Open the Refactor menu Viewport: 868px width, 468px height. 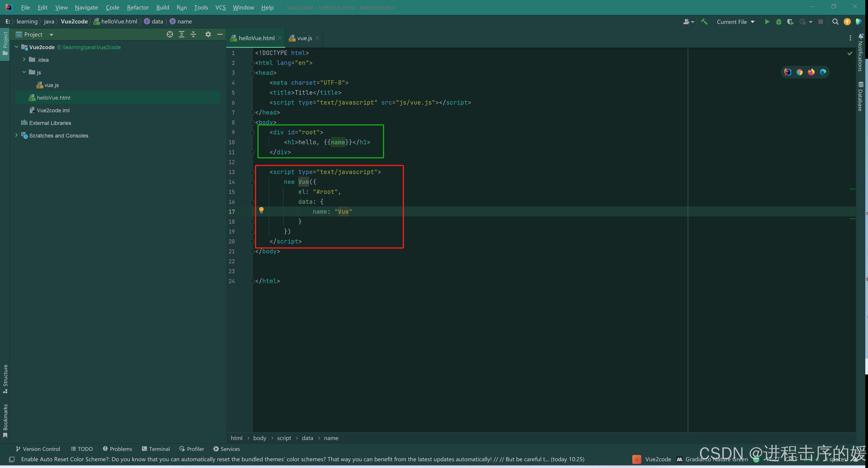tap(137, 7)
